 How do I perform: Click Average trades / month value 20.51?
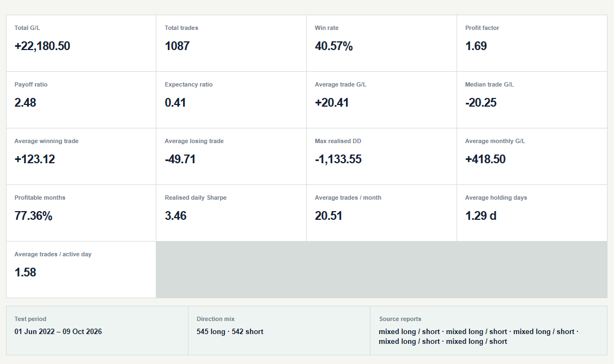[x=329, y=216]
